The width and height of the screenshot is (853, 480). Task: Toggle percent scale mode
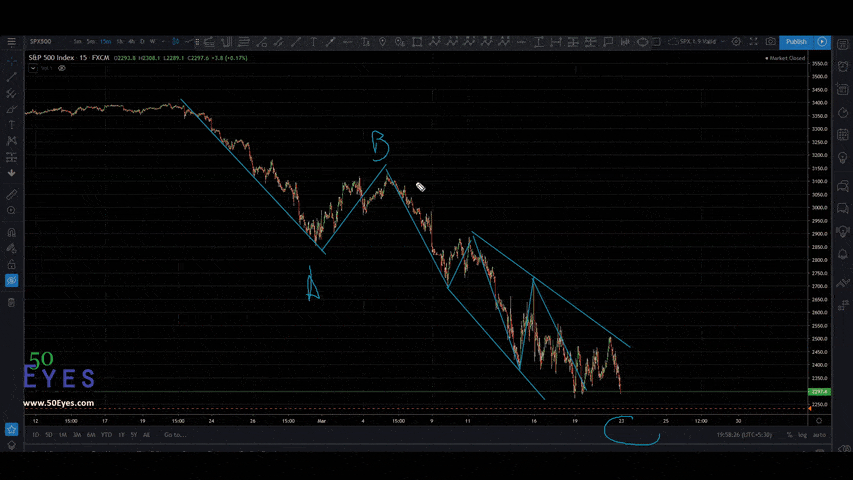tap(789, 435)
